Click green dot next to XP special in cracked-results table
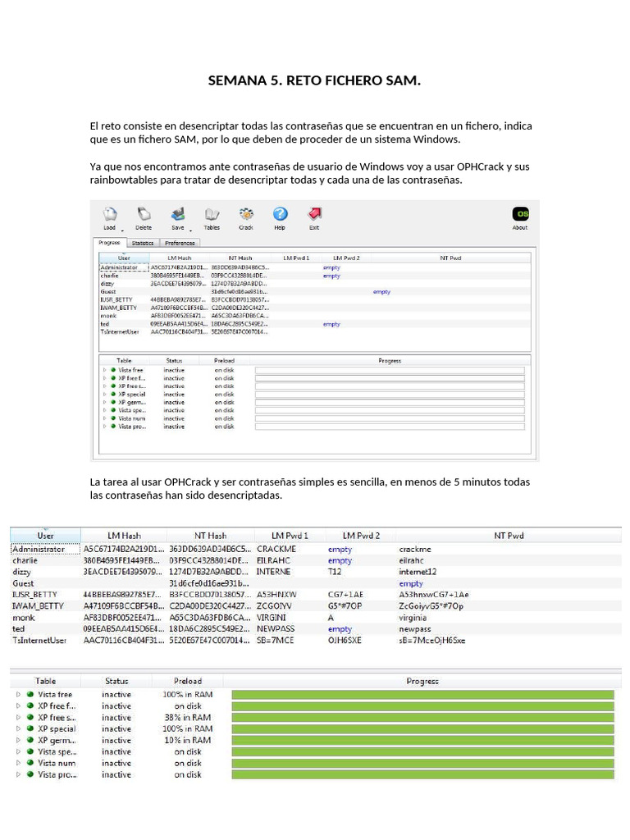Screen dimensions: 630x840 (30, 728)
